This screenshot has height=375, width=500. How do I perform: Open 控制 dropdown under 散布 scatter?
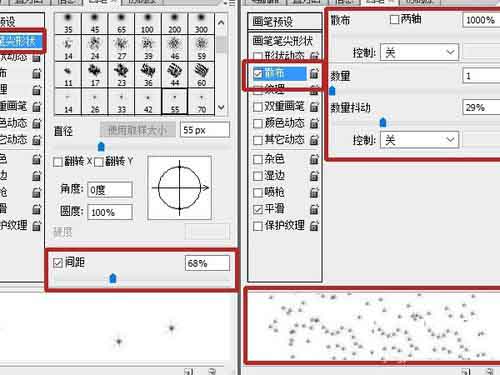click(x=419, y=53)
